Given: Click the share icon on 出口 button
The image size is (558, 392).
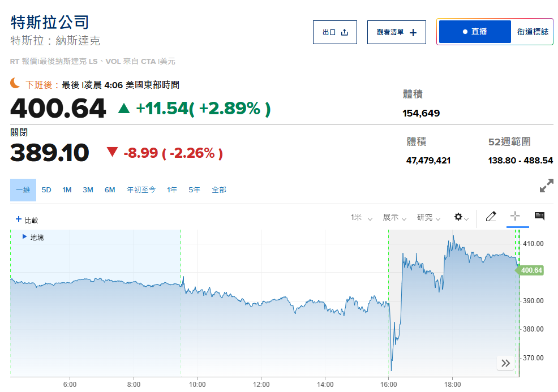Looking at the screenshot, I should 345,32.
